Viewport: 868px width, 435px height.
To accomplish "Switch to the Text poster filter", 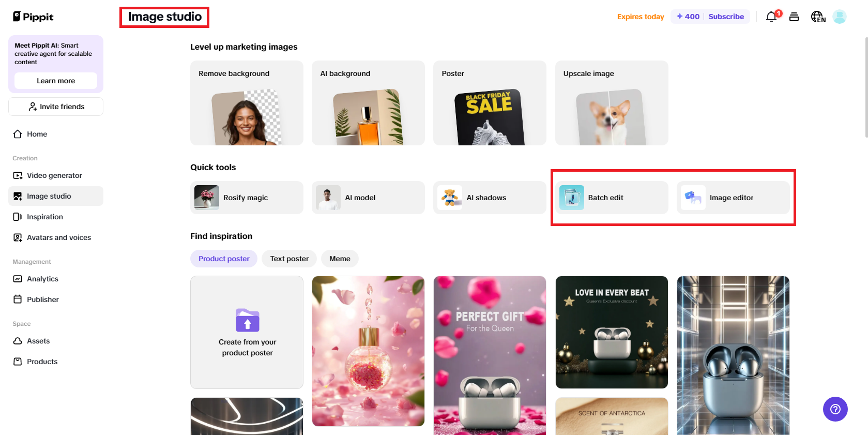I will (289, 258).
